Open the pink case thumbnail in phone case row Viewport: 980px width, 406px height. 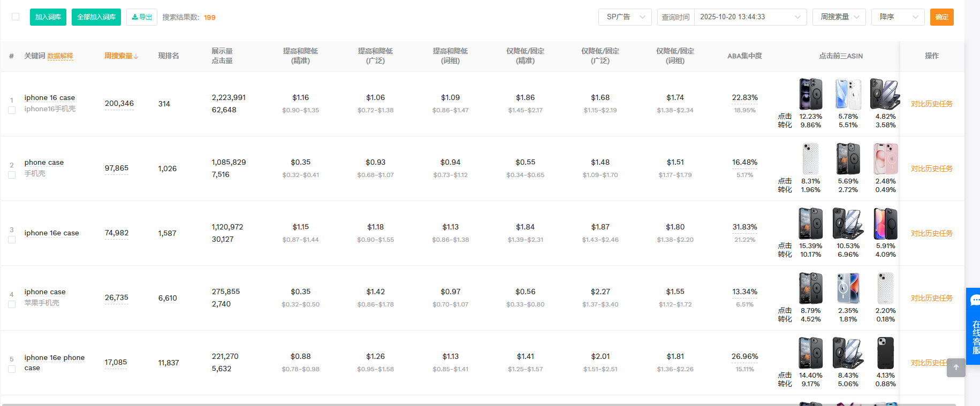[885, 159]
